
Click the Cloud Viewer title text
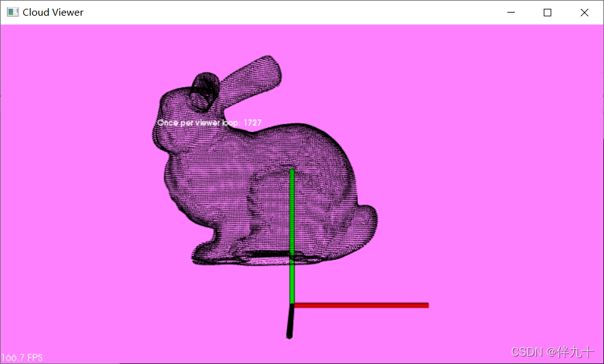(x=53, y=13)
